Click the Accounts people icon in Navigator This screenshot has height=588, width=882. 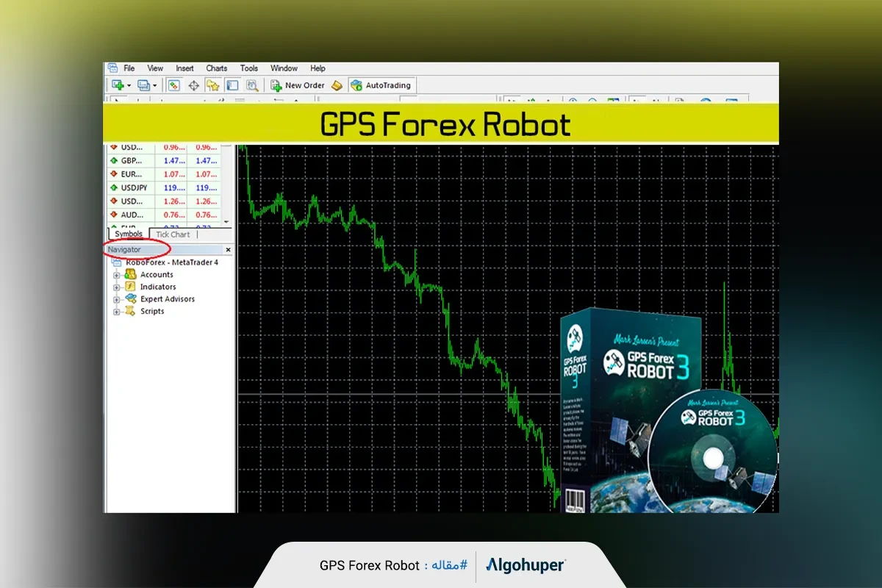click(x=130, y=275)
